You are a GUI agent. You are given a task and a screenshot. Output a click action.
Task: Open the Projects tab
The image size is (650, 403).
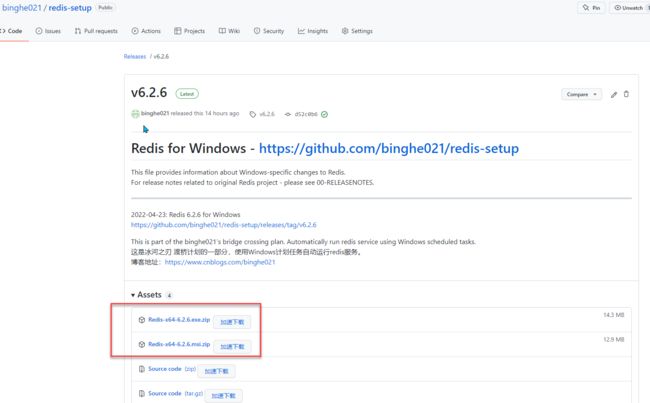pyautogui.click(x=189, y=31)
